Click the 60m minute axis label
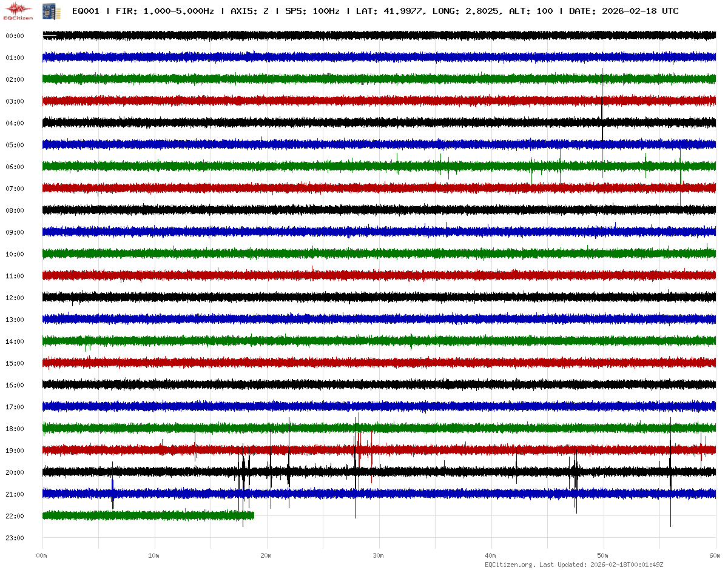 715,555
